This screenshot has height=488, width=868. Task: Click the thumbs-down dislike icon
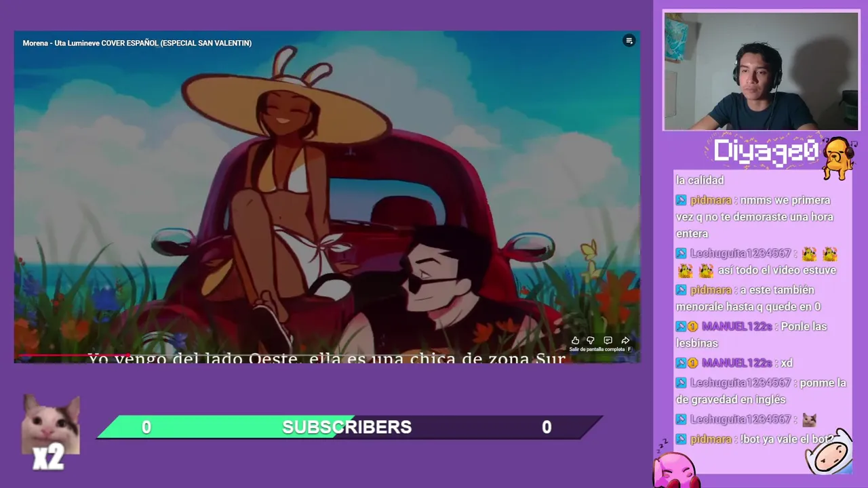591,340
